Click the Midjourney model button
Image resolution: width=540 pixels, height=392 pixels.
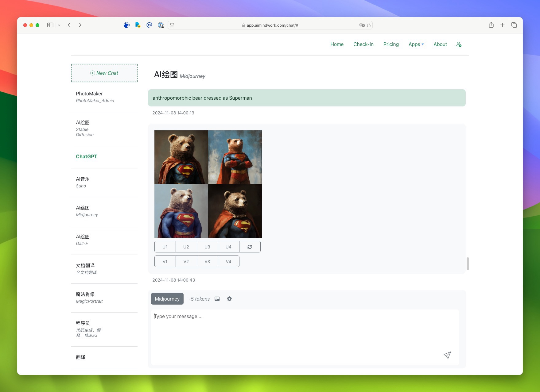coord(167,299)
